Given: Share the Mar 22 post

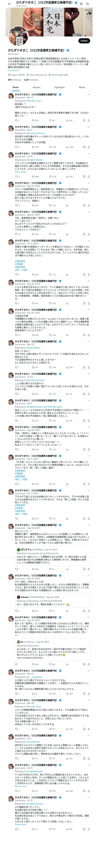Looking at the screenshot, I should pos(89,367).
